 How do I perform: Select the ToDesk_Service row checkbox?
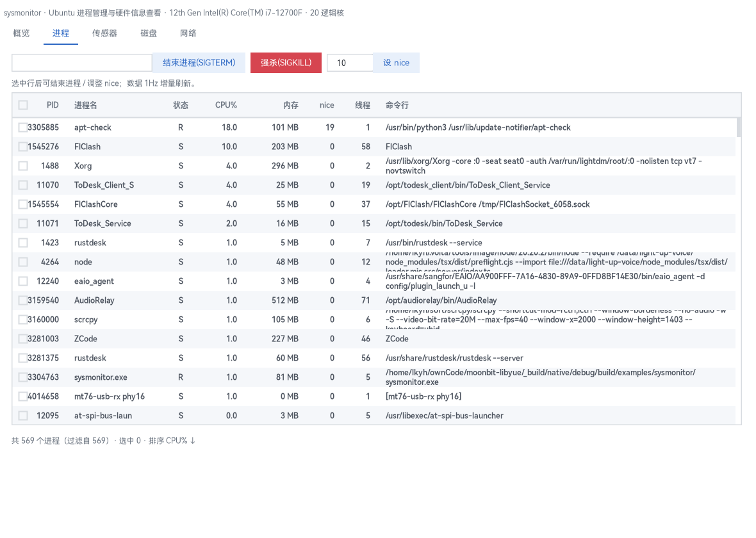[x=23, y=224]
